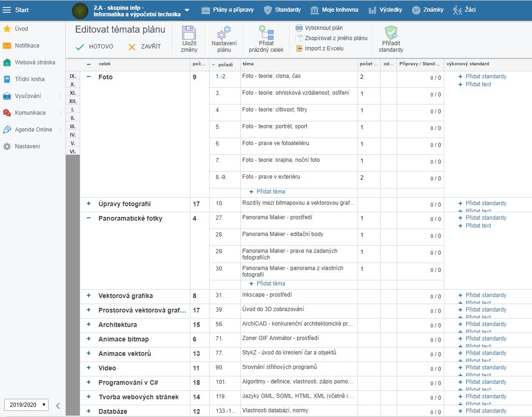Open the school year 2019/2020 dropdown
This screenshot has width=532, height=417.
tap(26, 405)
